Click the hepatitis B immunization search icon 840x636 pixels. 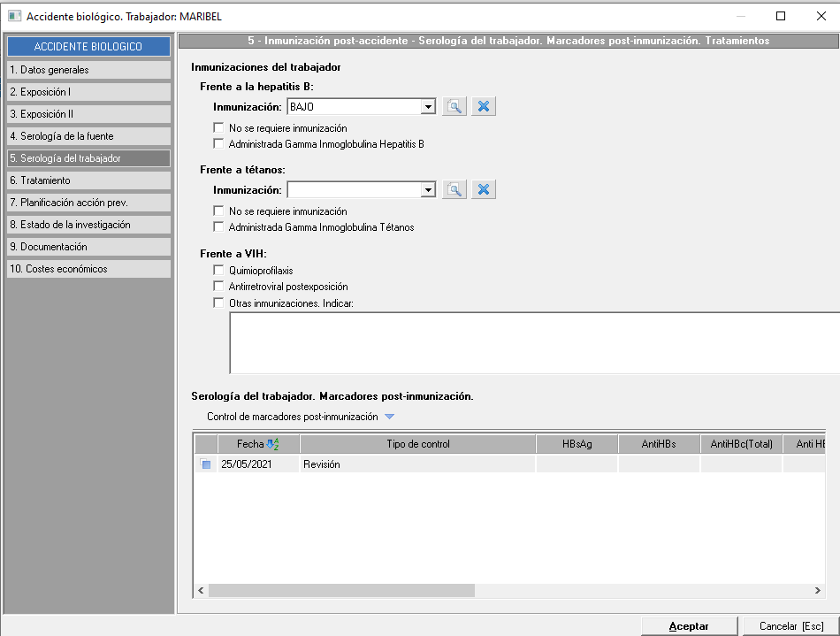click(454, 106)
